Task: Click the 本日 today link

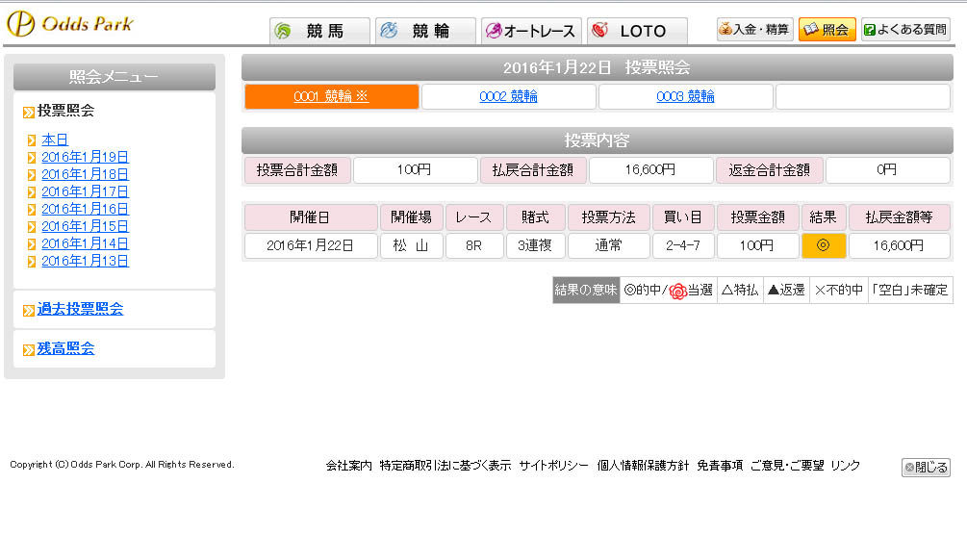Action: tap(55, 140)
